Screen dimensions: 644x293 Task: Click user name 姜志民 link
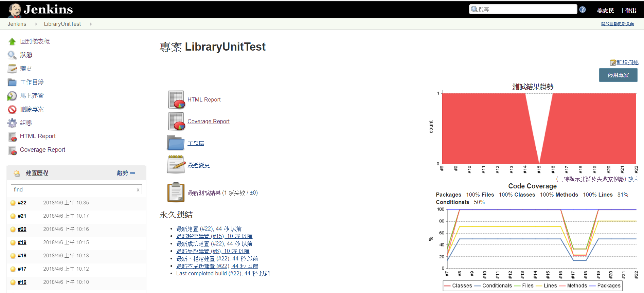tap(606, 11)
